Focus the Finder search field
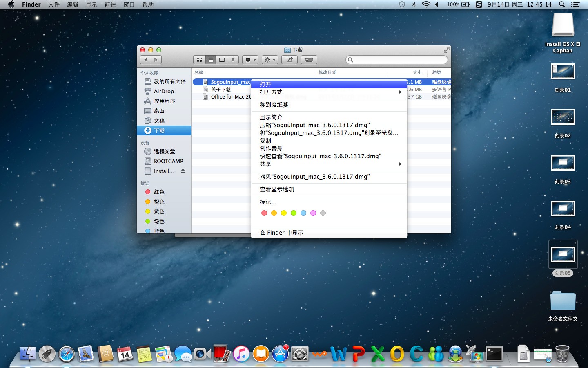The width and height of the screenshot is (588, 368). click(396, 60)
